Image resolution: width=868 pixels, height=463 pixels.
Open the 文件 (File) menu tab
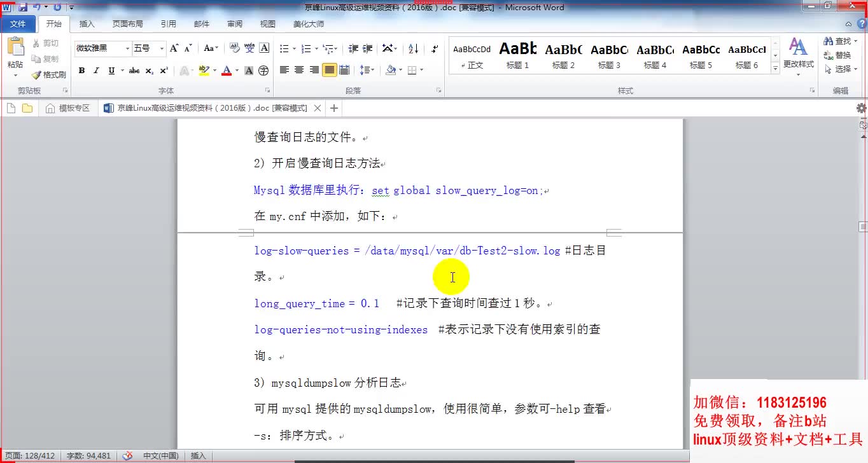18,24
